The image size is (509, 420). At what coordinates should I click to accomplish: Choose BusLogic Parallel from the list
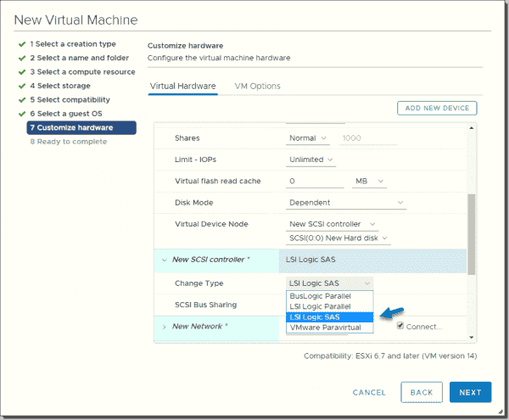(329, 296)
